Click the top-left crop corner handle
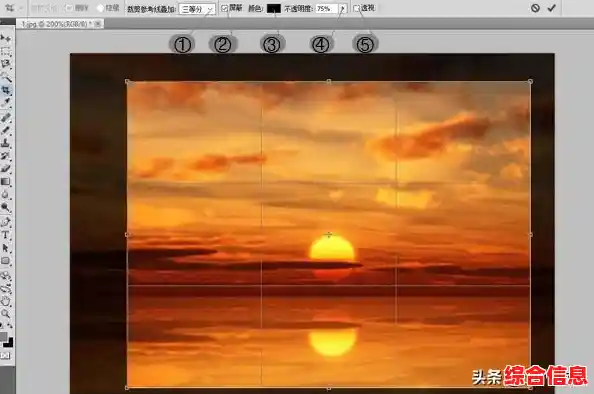Image resolution: width=594 pixels, height=394 pixels. click(127, 81)
